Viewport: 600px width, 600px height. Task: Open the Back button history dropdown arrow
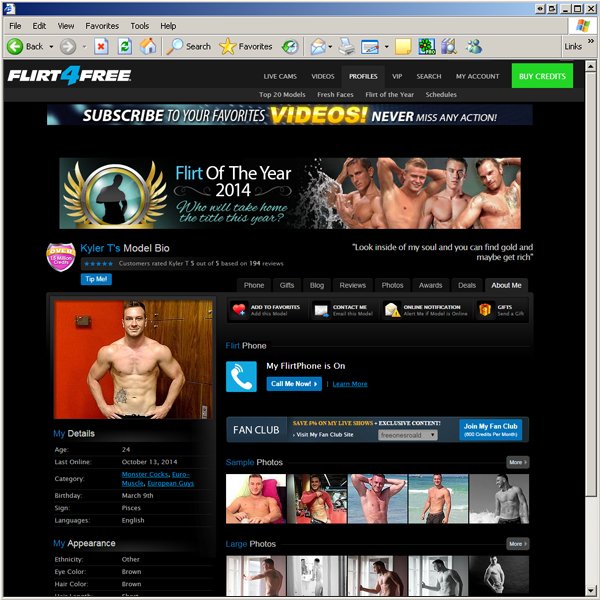coord(51,47)
